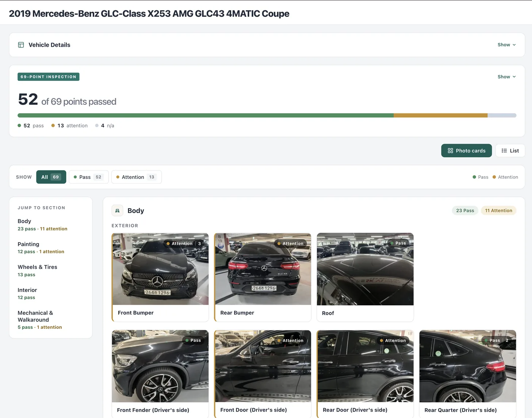532x418 pixels.
Task: Click '12 pass · 1 attention' under Painting
Action: 41,252
